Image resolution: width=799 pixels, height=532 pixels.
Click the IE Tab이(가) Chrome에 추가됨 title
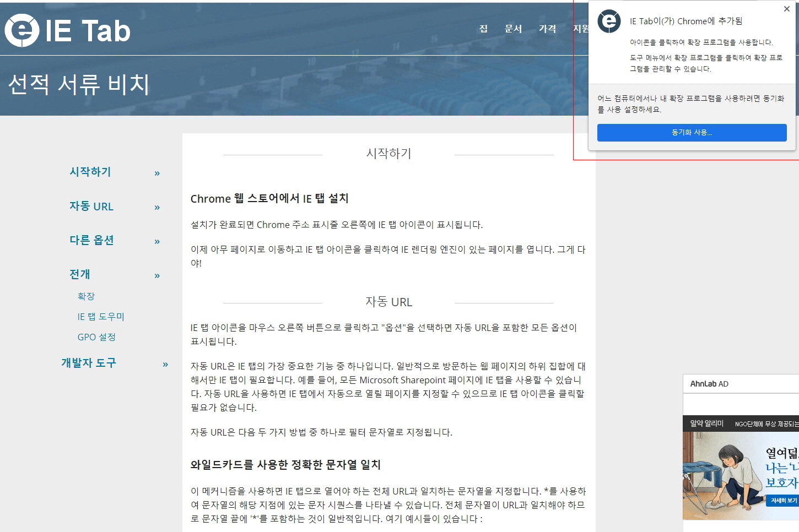[686, 21]
